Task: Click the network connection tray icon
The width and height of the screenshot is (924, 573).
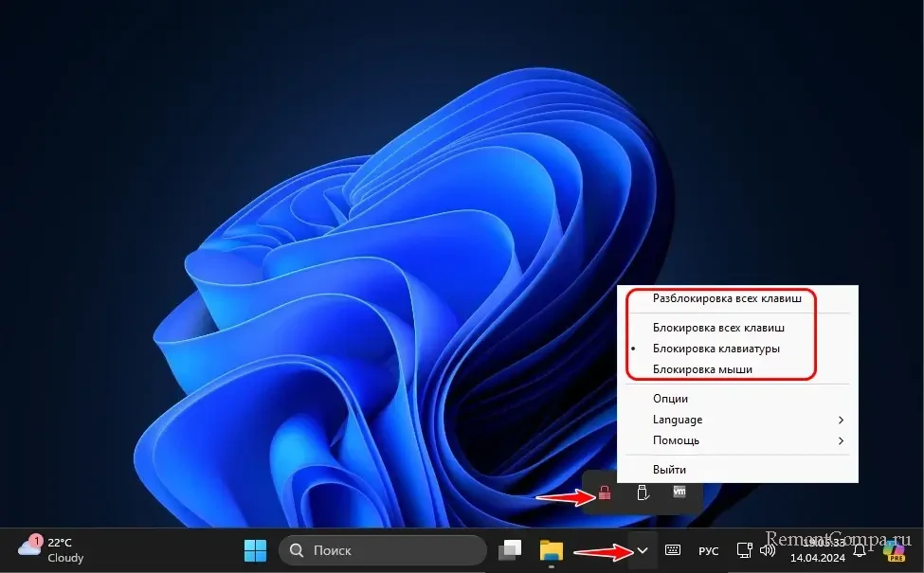Action: tap(746, 550)
